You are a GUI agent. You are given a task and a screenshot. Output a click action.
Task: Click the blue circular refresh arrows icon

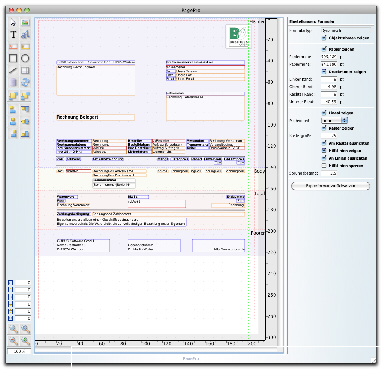[x=25, y=82]
